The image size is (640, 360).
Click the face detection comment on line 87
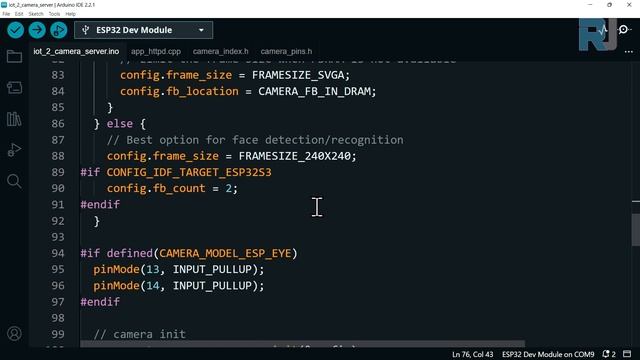coord(255,140)
